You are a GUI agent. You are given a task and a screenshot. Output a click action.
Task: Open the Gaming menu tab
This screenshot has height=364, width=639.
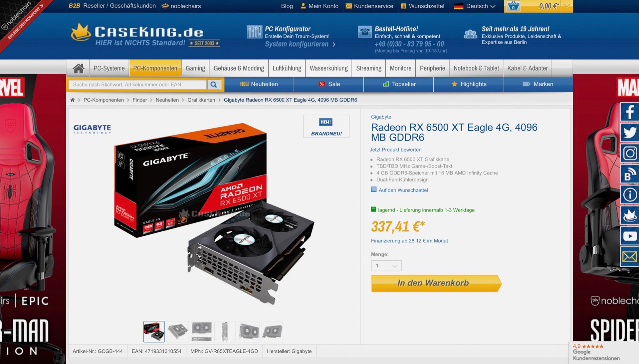coord(195,68)
